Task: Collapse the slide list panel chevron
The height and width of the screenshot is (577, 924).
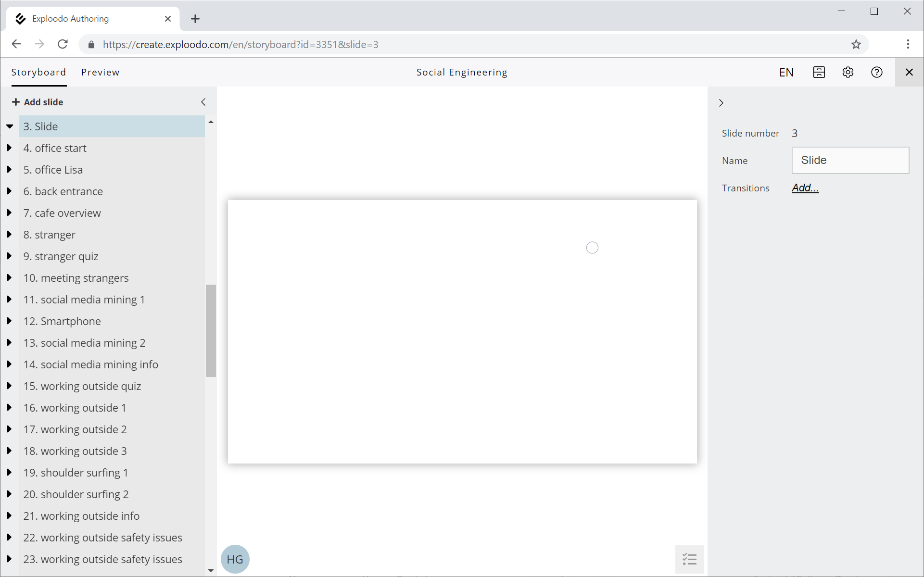Action: coord(203,102)
